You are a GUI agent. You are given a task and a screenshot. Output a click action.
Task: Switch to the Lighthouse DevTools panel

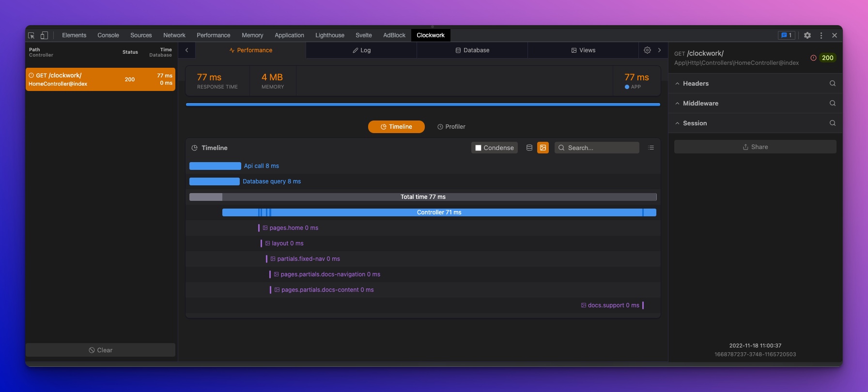(x=330, y=35)
